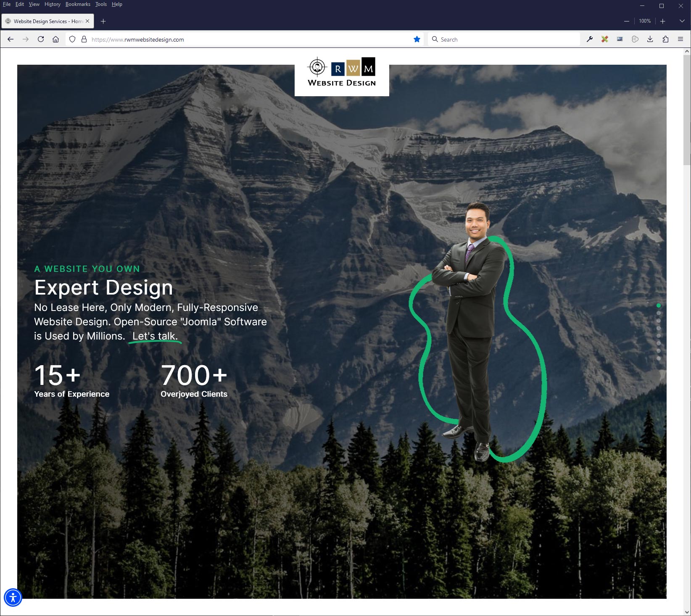
Task: Go back to the previous page
Action: [x=11, y=39]
